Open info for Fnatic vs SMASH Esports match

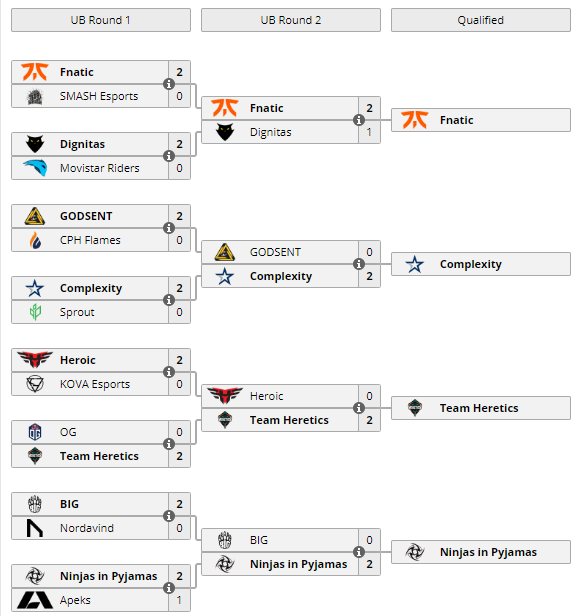(169, 84)
